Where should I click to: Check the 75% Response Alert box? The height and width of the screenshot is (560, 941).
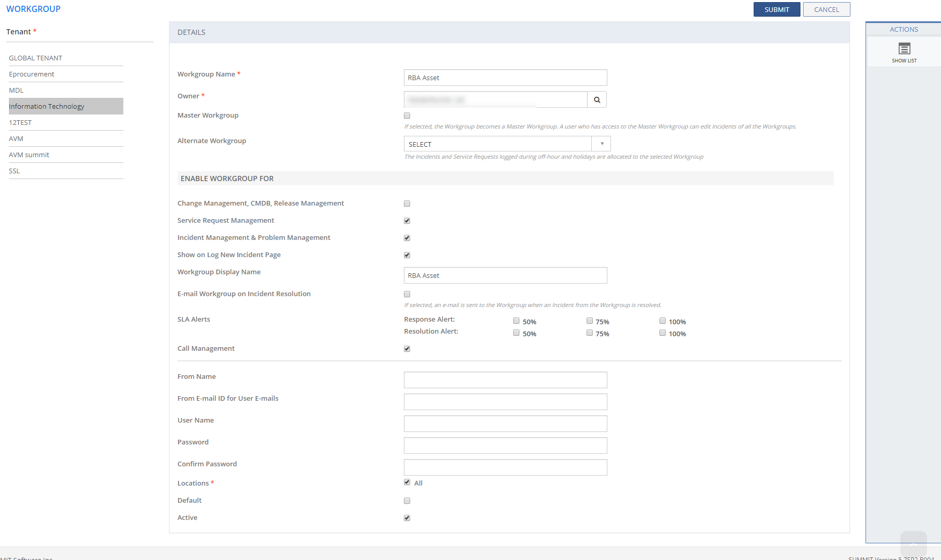coord(590,321)
